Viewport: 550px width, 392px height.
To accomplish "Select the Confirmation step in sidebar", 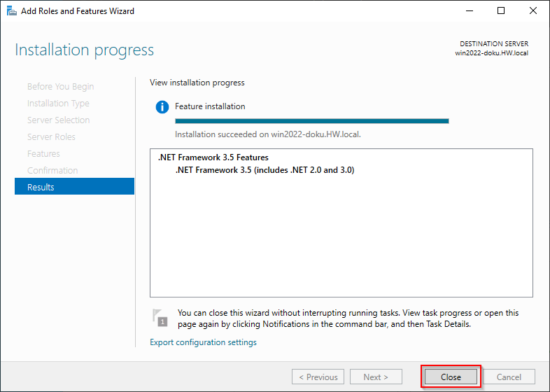I will click(x=52, y=171).
